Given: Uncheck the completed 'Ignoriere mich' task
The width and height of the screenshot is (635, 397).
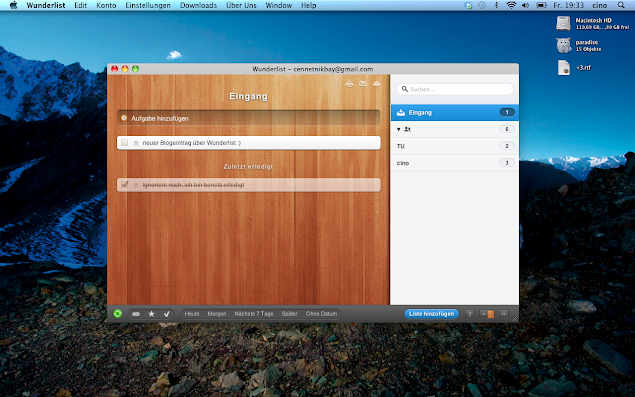Looking at the screenshot, I should [125, 185].
